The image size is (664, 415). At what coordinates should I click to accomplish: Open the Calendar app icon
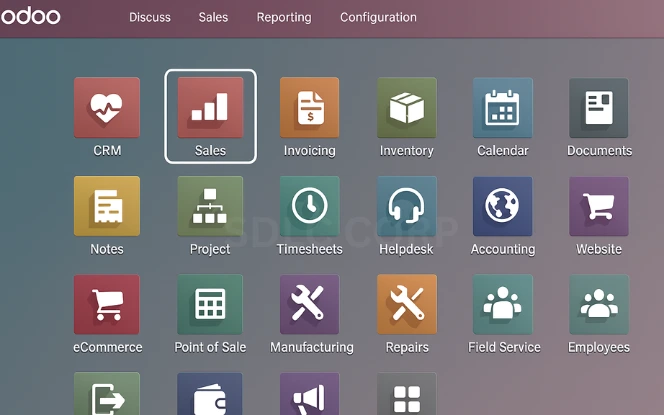(503, 108)
